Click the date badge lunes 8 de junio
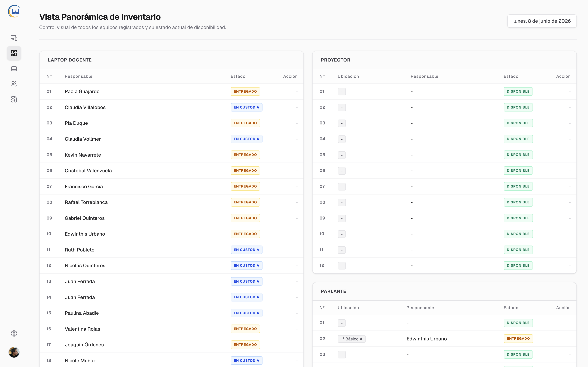The width and height of the screenshot is (588, 367). coord(542,21)
